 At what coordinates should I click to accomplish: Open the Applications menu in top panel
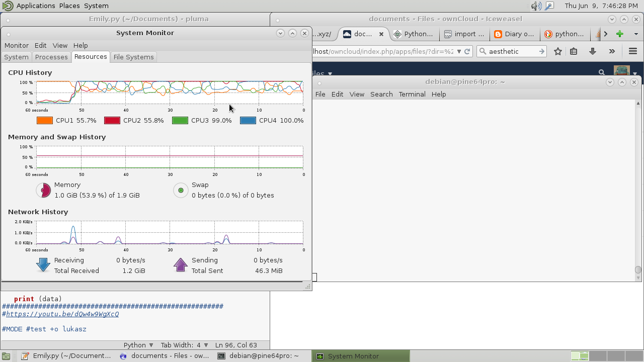[x=36, y=6]
